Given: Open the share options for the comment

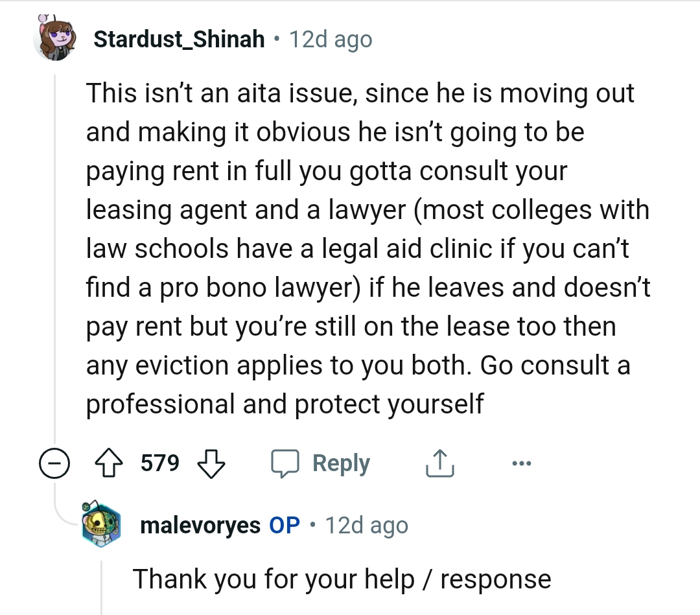Looking at the screenshot, I should pyautogui.click(x=439, y=463).
